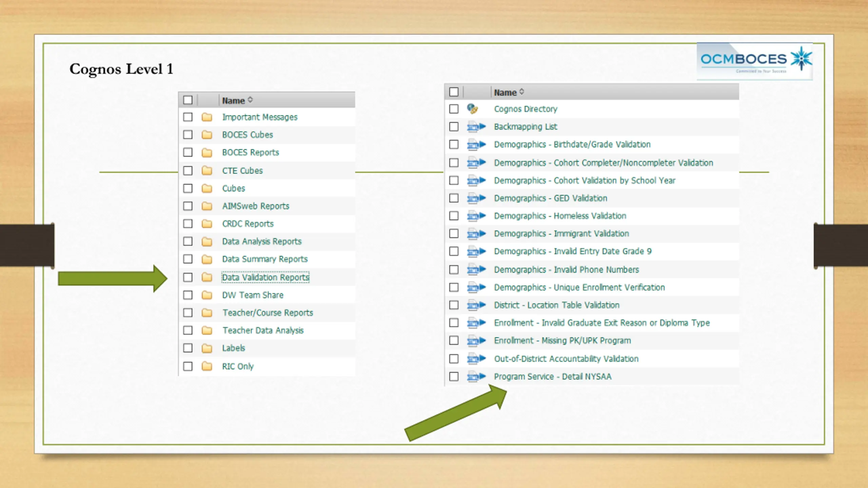Click the Program Service Detail NYSAA report icon

(x=476, y=377)
